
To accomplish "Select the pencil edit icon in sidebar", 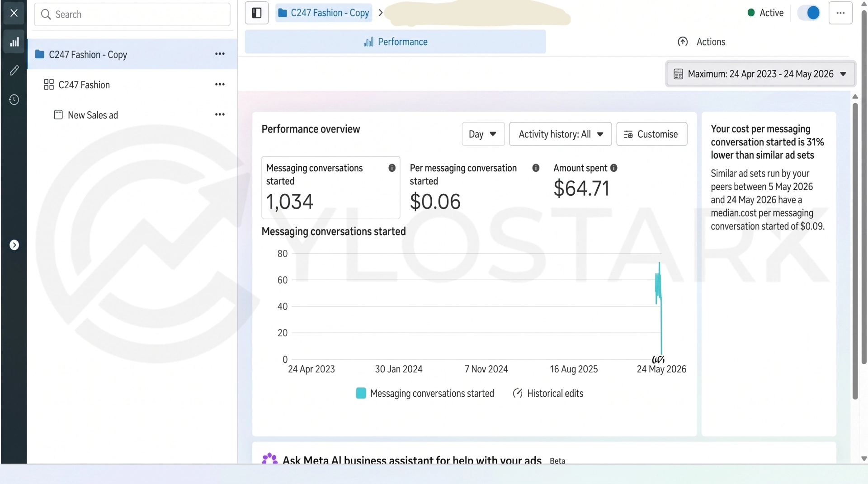I will point(14,70).
